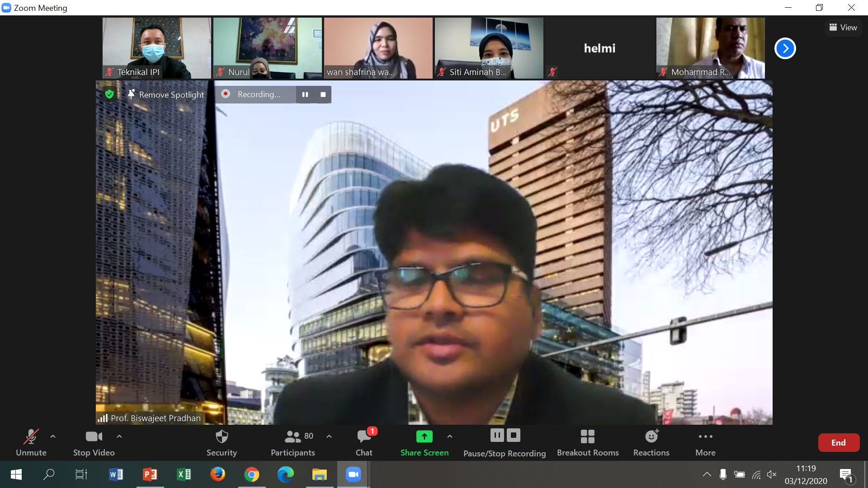
Task: Pause the recording from the bottom toolbar
Action: 497,435
